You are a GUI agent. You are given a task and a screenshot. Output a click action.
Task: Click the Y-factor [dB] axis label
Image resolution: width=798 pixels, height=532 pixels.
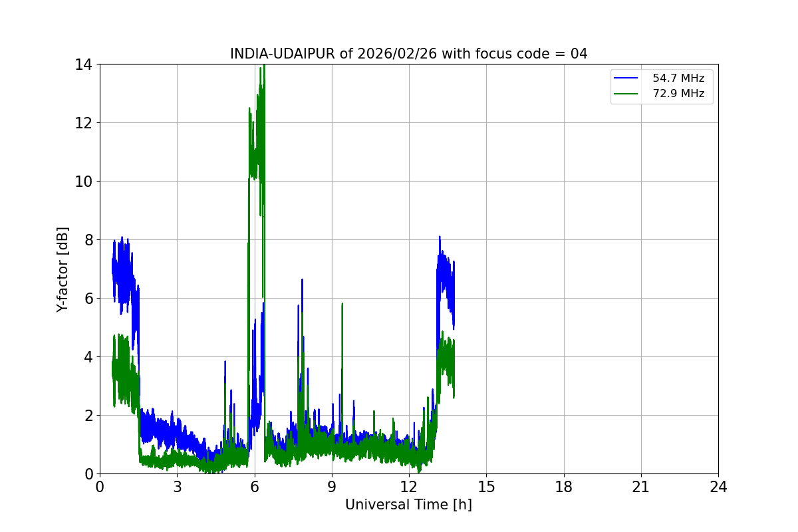[63, 269]
